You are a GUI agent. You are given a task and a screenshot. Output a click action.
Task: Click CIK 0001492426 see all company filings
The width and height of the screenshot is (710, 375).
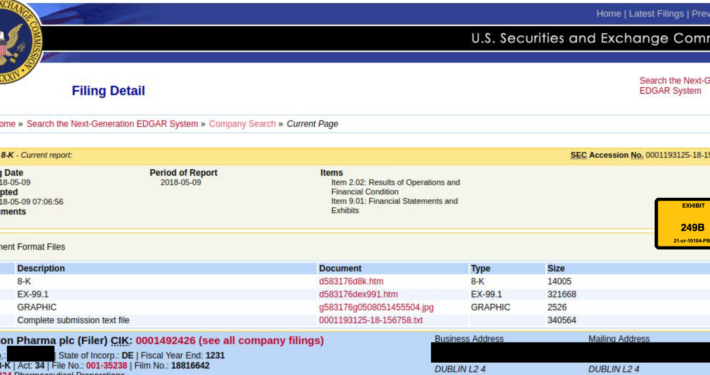(230, 341)
